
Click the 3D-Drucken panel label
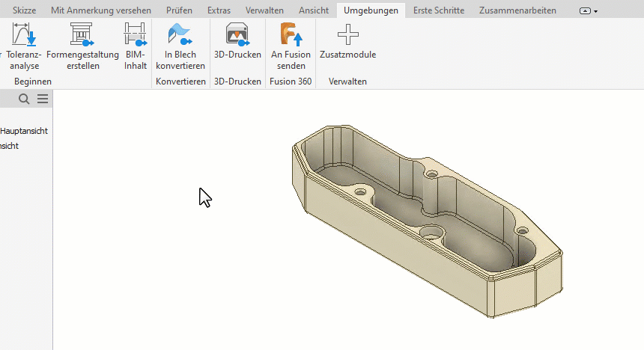tap(237, 82)
